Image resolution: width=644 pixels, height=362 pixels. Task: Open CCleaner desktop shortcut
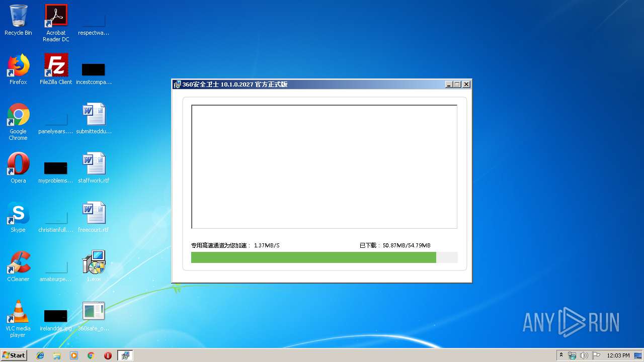[18, 266]
